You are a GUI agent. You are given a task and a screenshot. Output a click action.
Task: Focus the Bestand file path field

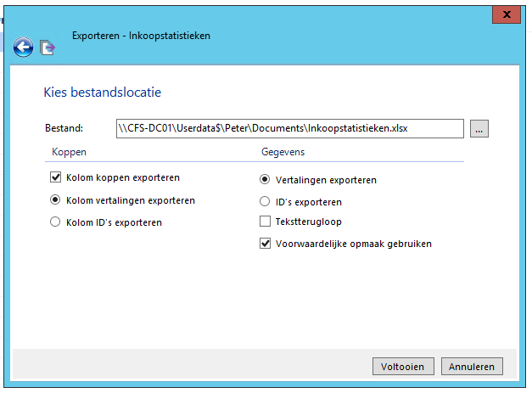(x=289, y=129)
